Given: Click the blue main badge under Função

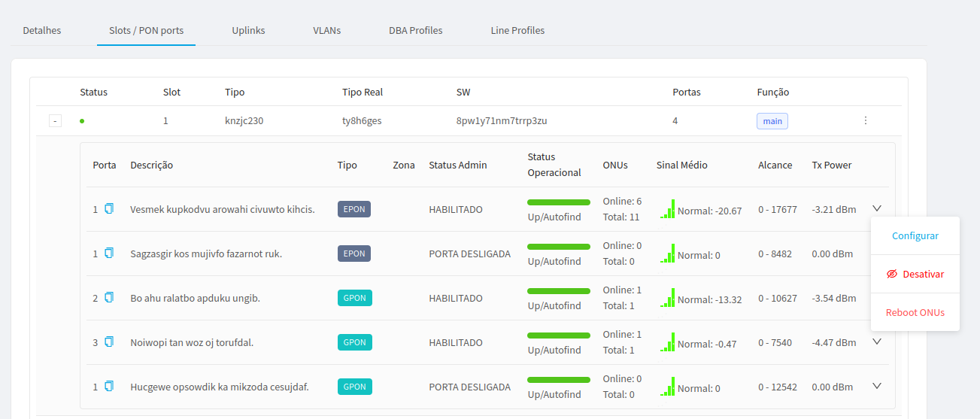Looking at the screenshot, I should [x=772, y=121].
